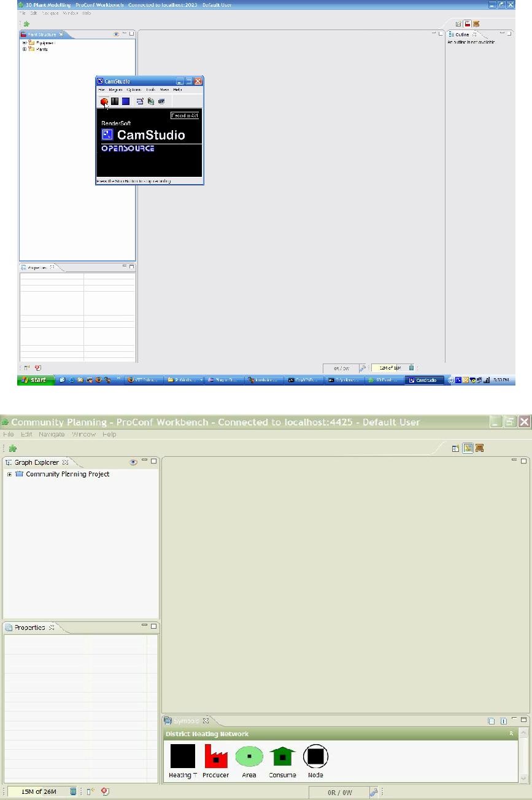532x800 pixels.
Task: Open Navigate menu in Community Planning window
Action: [x=52, y=434]
